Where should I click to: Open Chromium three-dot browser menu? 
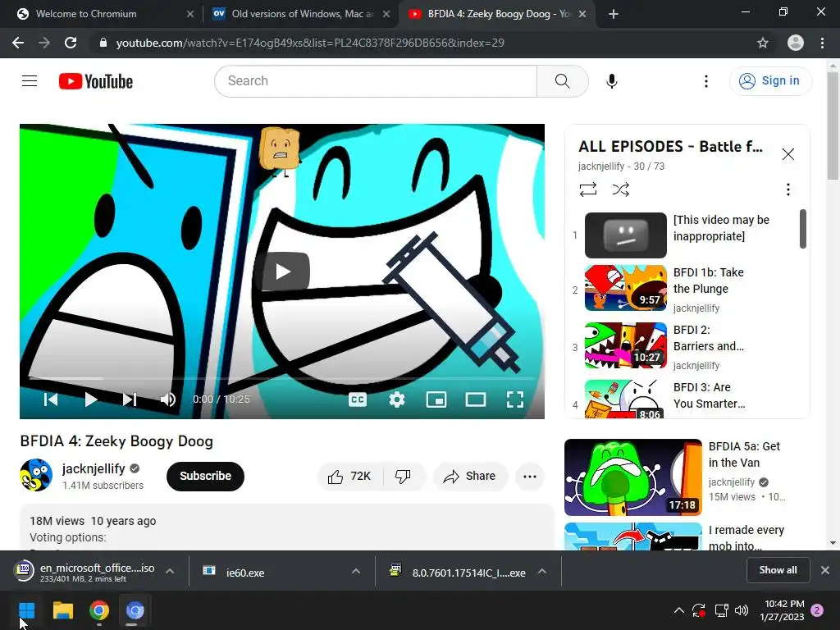coord(822,43)
